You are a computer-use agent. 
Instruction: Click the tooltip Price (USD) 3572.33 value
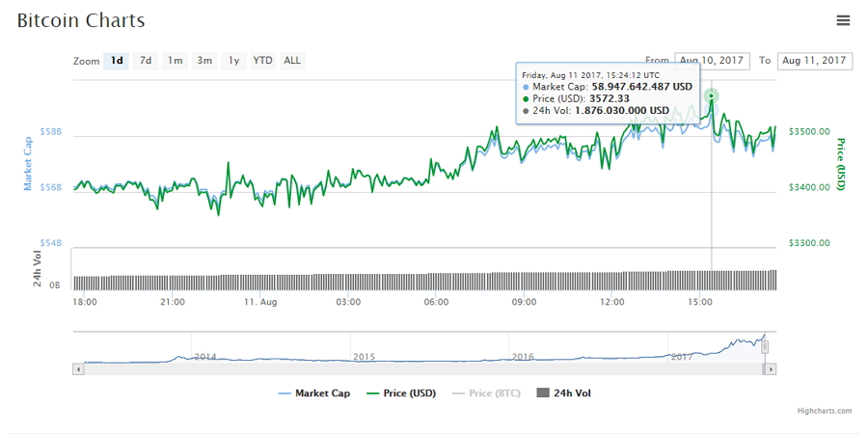[610, 98]
